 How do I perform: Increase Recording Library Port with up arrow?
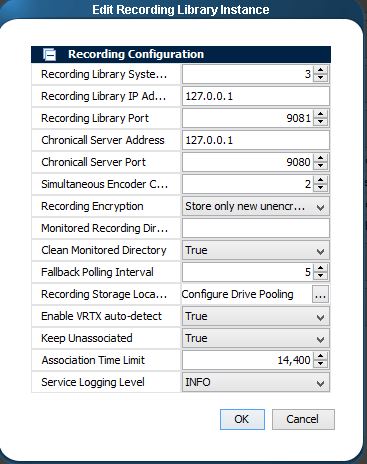click(320, 114)
